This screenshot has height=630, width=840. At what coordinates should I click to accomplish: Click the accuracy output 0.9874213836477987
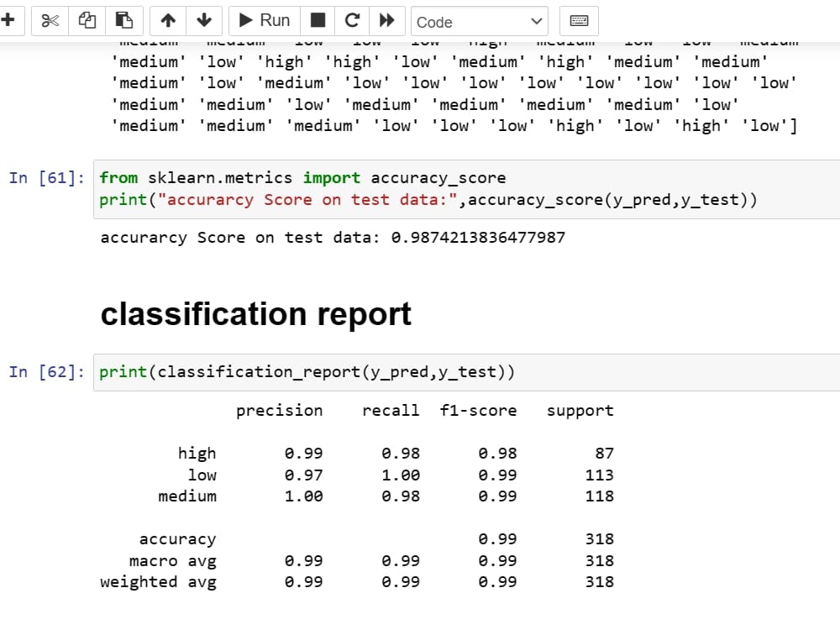pyautogui.click(x=478, y=238)
